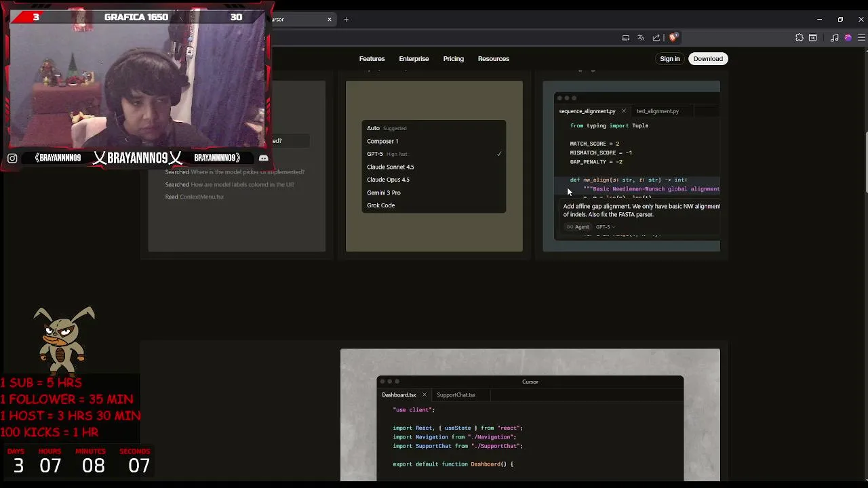
Task: Open the Resources nav menu
Action: [493, 59]
